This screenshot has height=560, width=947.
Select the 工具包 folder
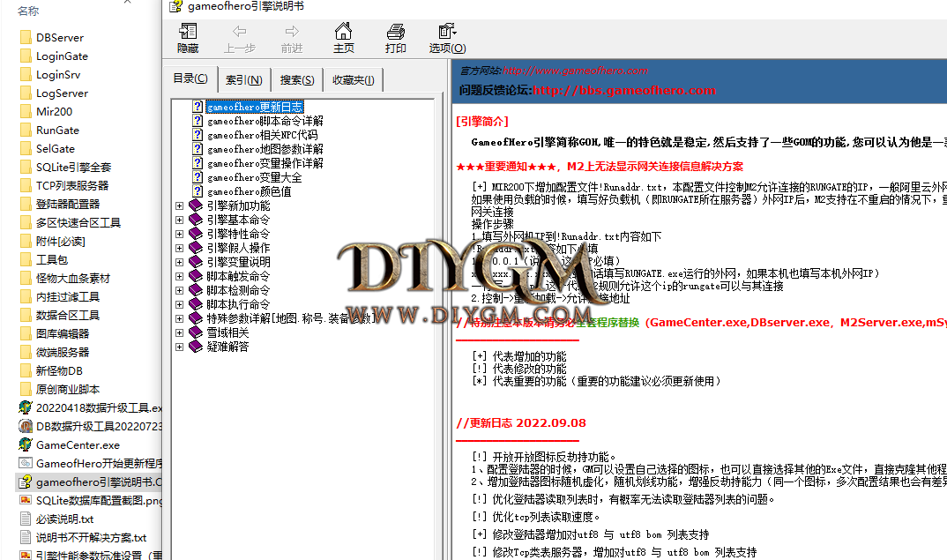[x=51, y=260]
